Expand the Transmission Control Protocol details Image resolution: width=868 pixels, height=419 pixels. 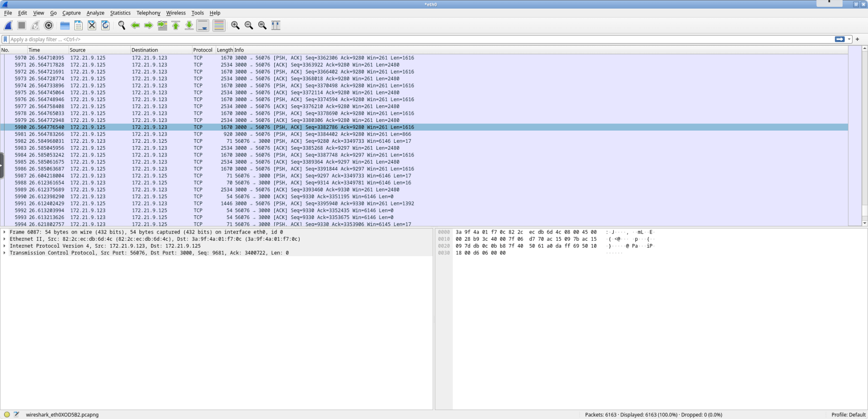coord(5,253)
